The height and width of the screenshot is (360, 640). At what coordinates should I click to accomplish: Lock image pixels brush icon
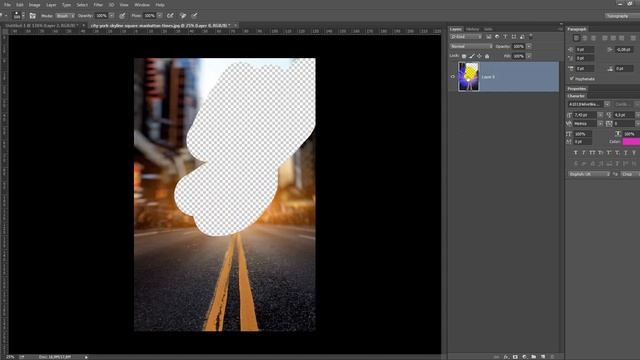471,56
